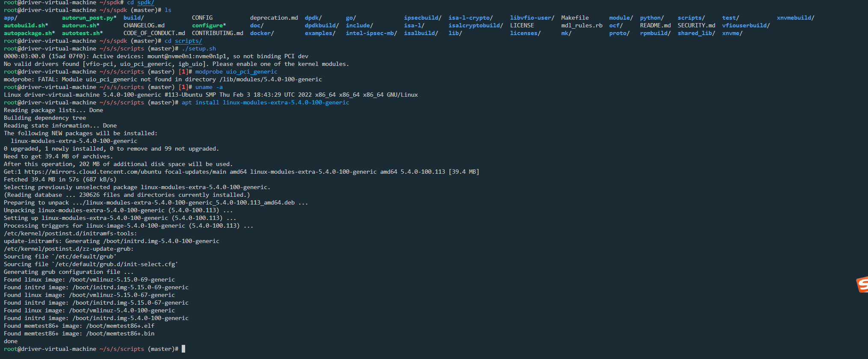Image resolution: width=868 pixels, height=359 pixels.
Task: Click the rpmbuild/ directory entry
Action: (x=655, y=33)
